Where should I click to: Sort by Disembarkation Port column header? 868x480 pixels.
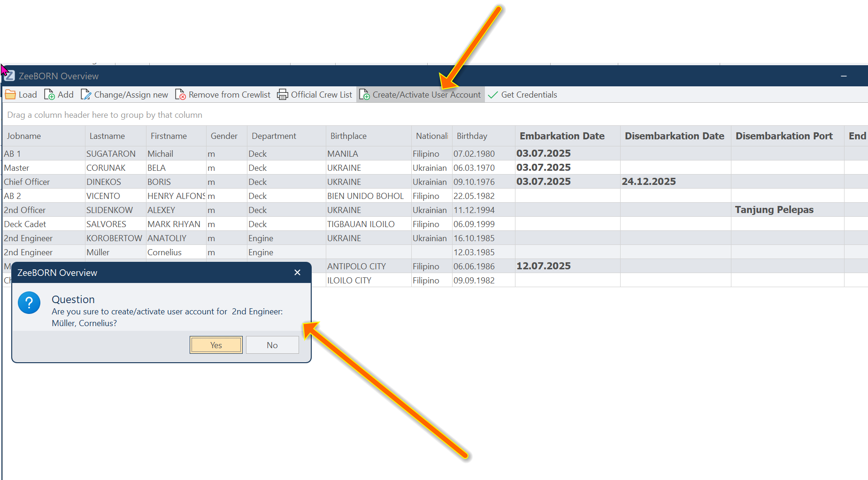(x=787, y=136)
